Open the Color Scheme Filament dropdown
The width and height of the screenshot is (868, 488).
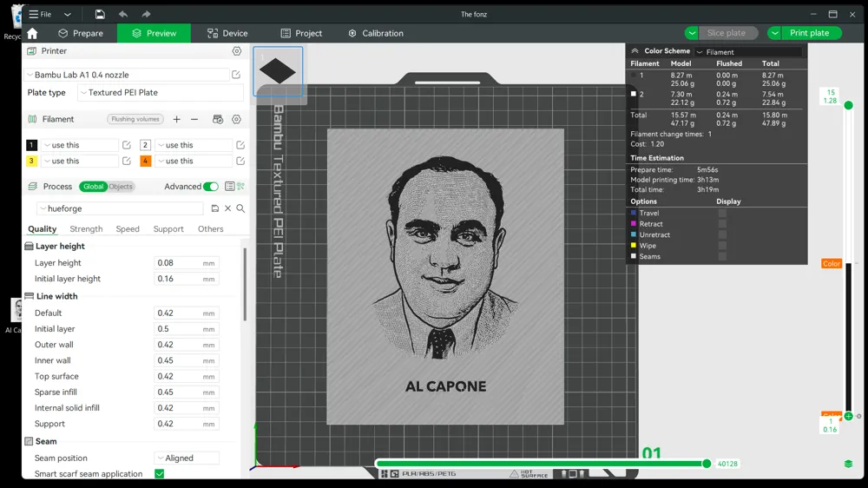coord(748,52)
